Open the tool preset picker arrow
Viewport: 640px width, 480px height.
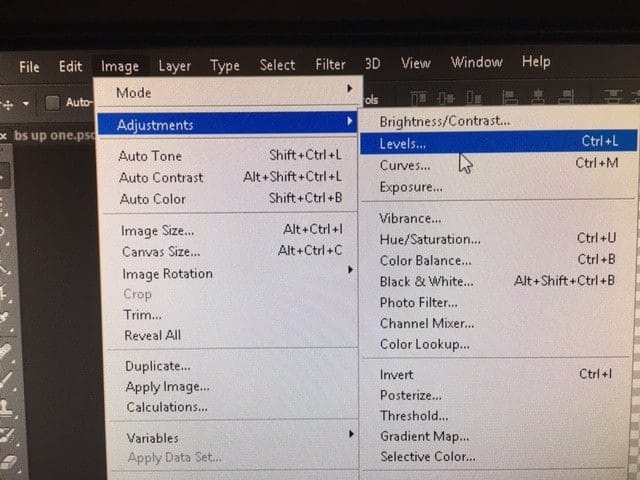pos(26,103)
